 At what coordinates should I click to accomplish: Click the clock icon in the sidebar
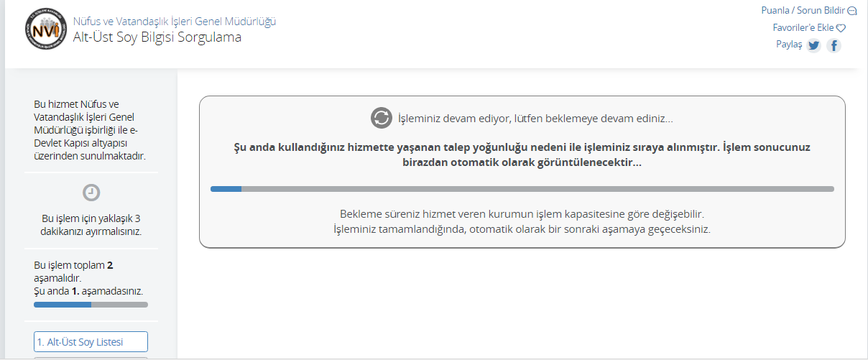[91, 193]
